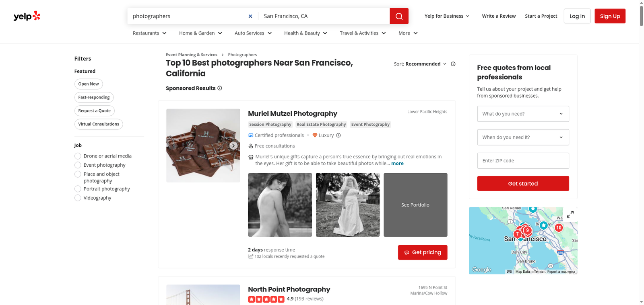Screen dimensions: 644x305
Task: Toggle the Open Now filter
Action: pyautogui.click(x=89, y=84)
